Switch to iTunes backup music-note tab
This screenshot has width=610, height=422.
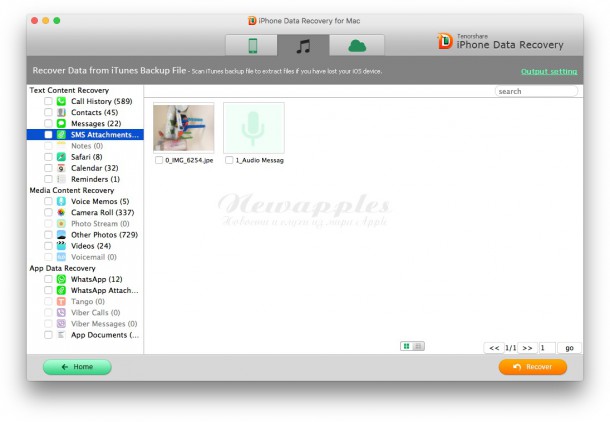pyautogui.click(x=303, y=46)
